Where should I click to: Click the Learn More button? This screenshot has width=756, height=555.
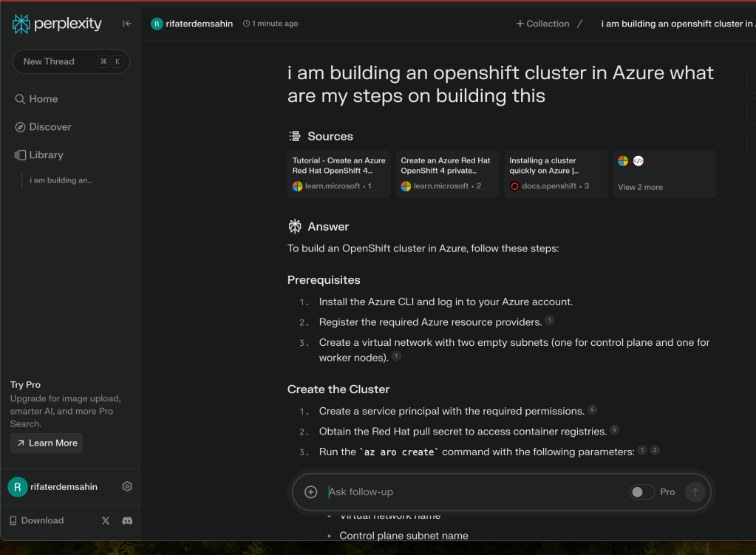coord(47,443)
